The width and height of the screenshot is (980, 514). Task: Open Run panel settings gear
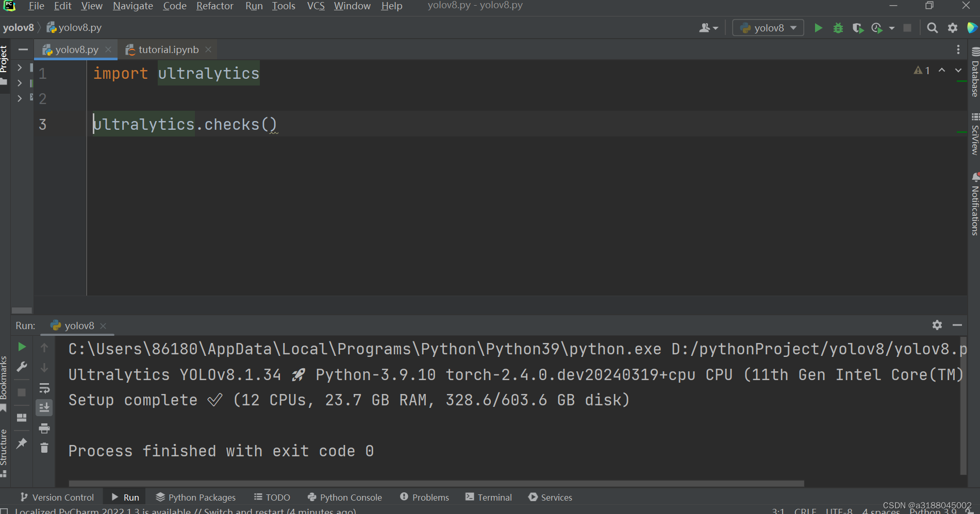click(x=937, y=325)
